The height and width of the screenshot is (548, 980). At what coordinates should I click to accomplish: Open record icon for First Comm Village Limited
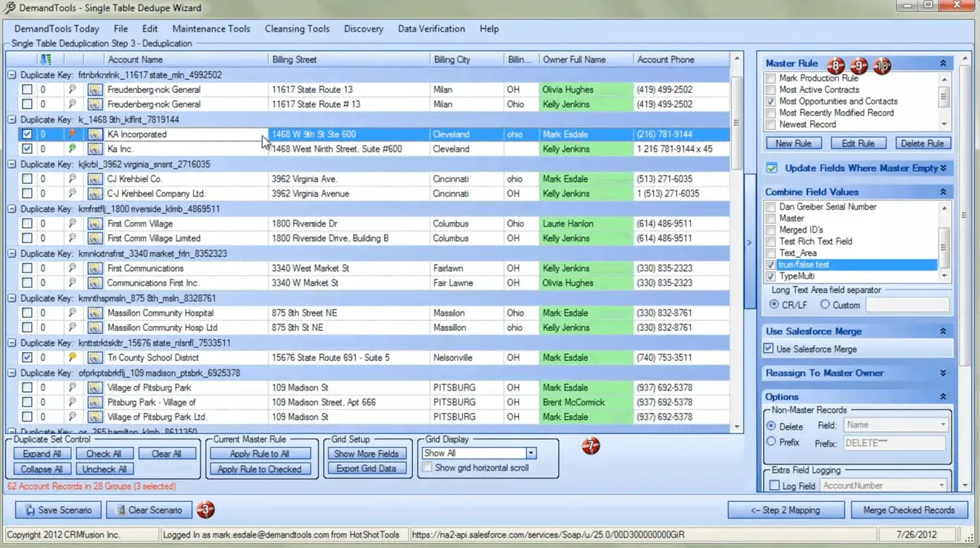(x=94, y=238)
